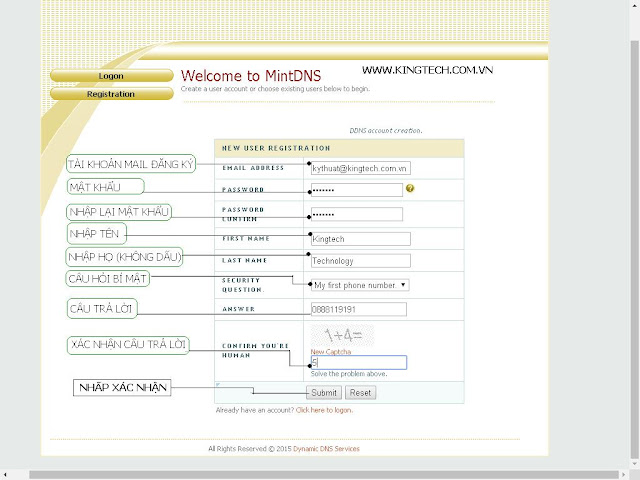Select the Password Confirm field
The height and width of the screenshot is (480, 640).
point(357,214)
